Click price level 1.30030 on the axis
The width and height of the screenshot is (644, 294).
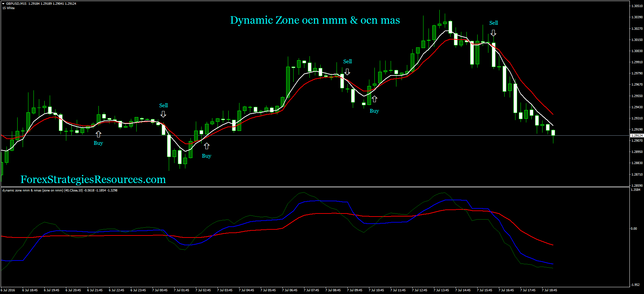pyautogui.click(x=637, y=51)
